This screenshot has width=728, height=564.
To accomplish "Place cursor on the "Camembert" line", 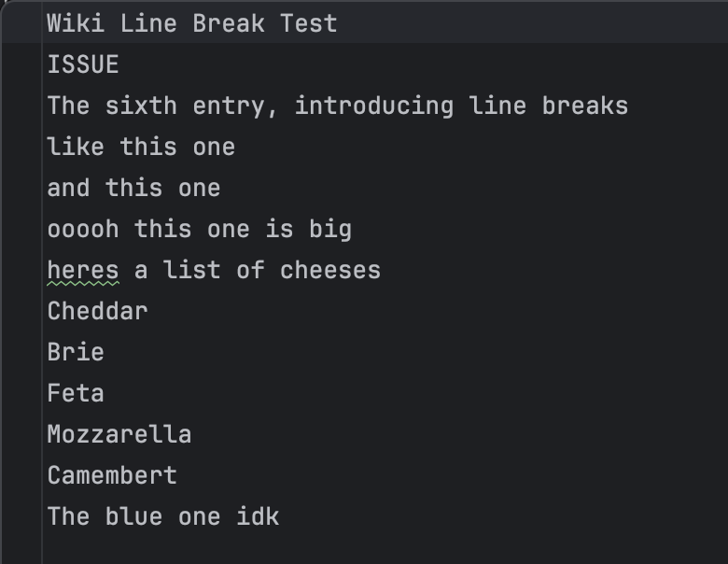I will pyautogui.click(x=112, y=475).
